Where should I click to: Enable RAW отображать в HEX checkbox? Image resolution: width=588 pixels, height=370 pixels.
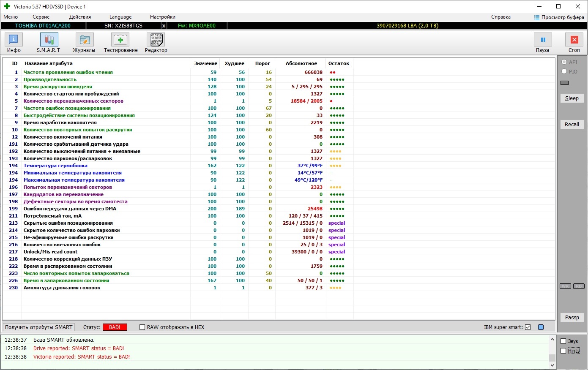click(x=142, y=327)
